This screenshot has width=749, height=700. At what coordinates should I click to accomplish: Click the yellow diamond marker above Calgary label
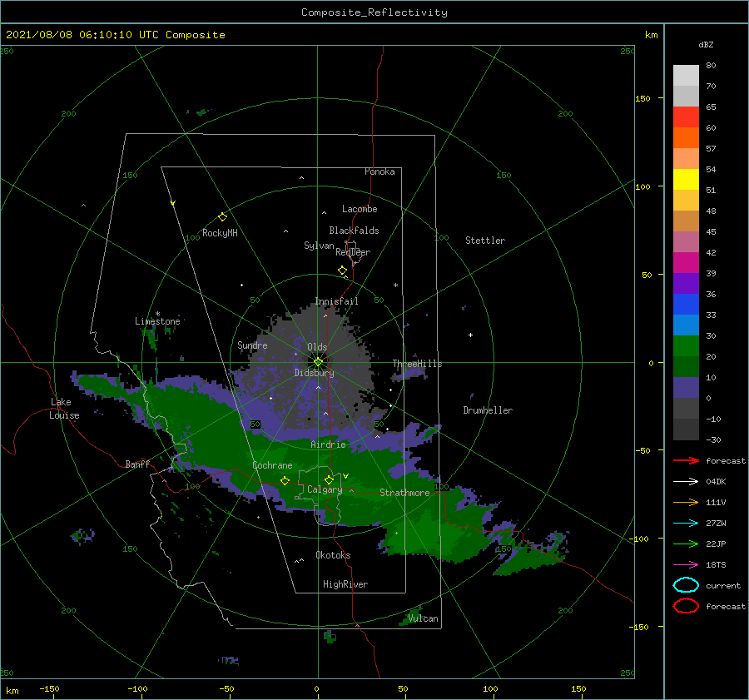[x=329, y=479]
